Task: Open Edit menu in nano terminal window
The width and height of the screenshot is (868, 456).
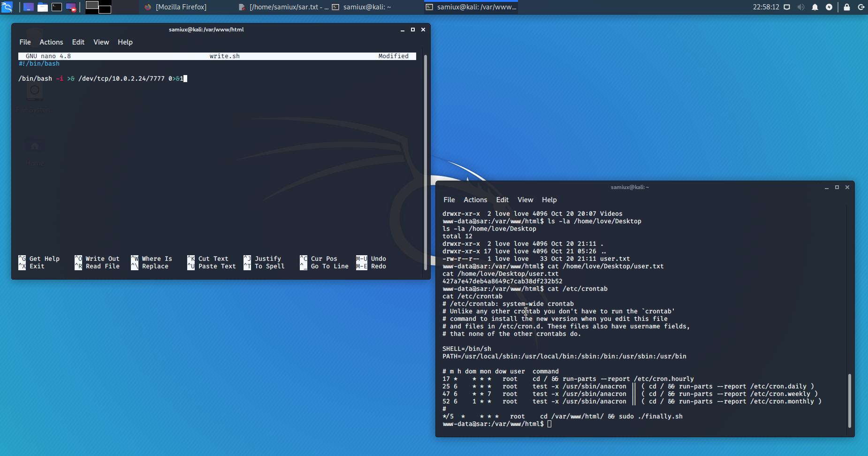Action: [78, 42]
